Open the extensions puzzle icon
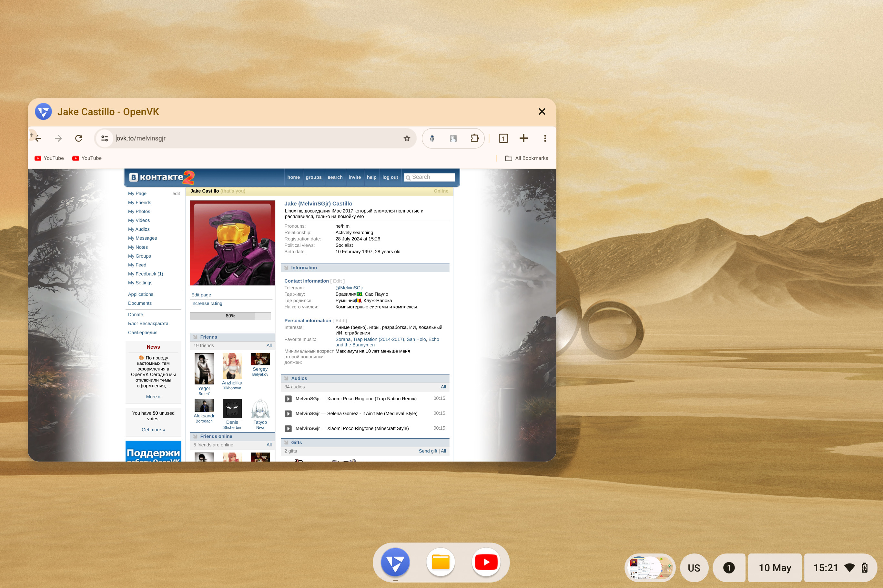 pyautogui.click(x=474, y=138)
